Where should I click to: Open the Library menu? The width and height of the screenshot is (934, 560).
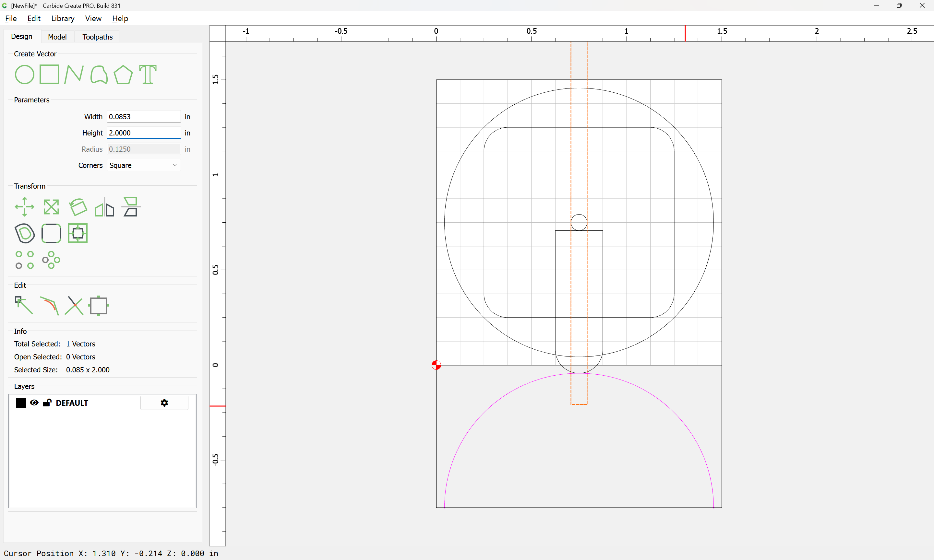coord(63,18)
